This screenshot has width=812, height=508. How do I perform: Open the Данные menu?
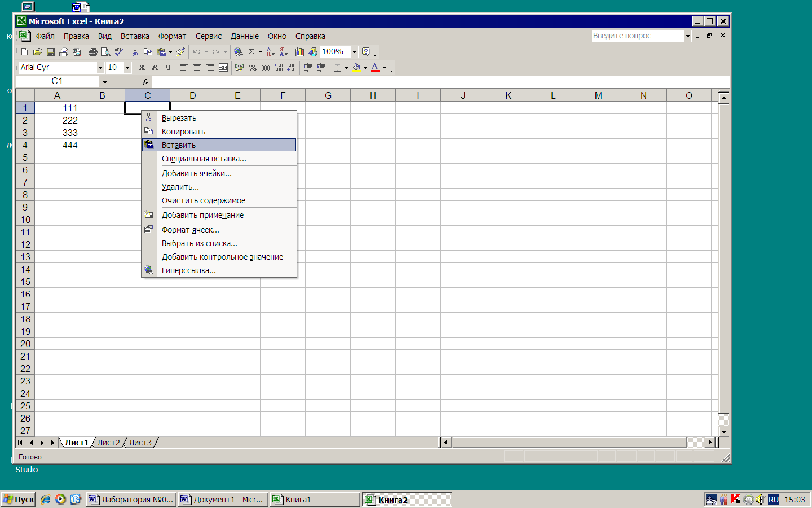point(245,36)
